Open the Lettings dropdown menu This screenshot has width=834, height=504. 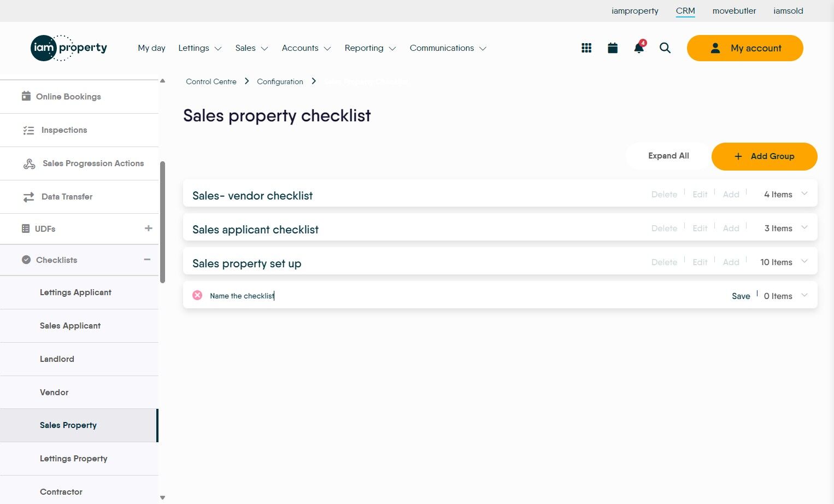tap(199, 48)
